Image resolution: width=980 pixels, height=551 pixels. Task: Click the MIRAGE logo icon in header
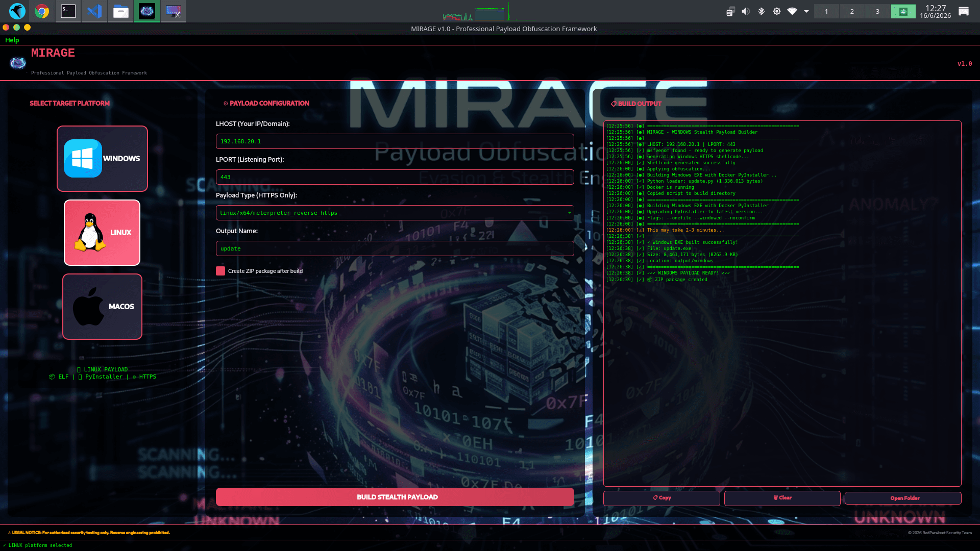point(18,63)
